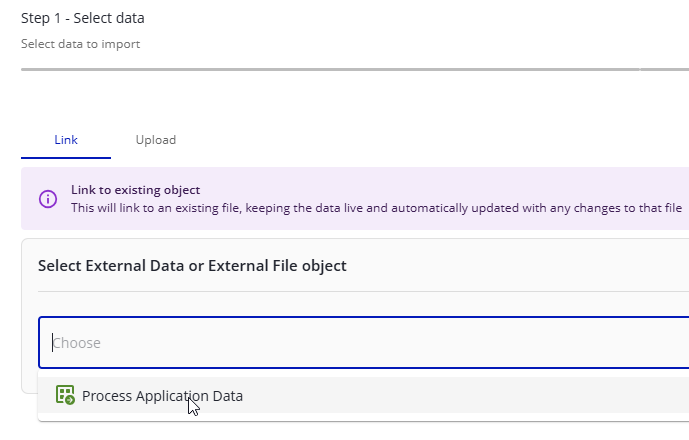Click the 'Link to existing object' title
The image size is (689, 440).
[135, 190]
